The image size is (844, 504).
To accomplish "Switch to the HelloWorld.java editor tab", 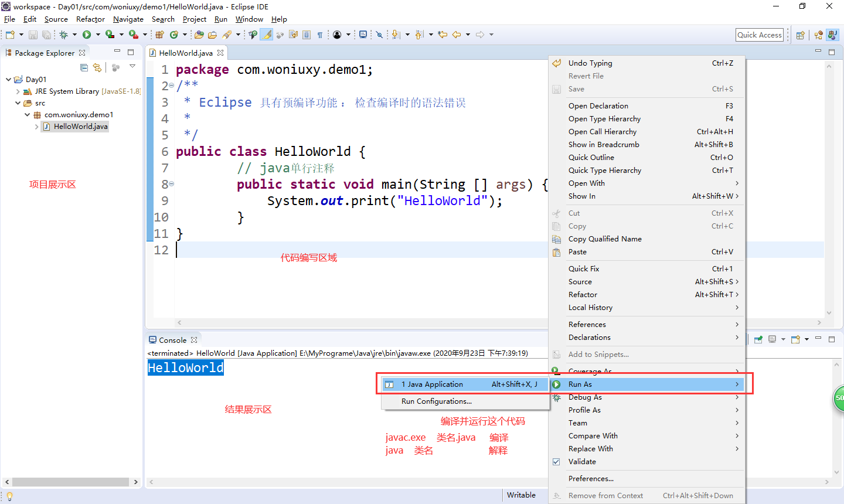I will tap(186, 53).
